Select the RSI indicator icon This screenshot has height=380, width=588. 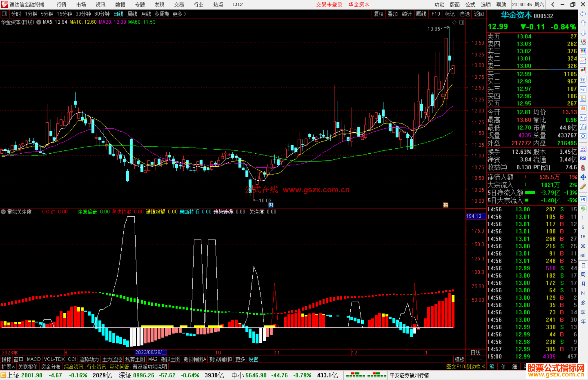(583, 158)
